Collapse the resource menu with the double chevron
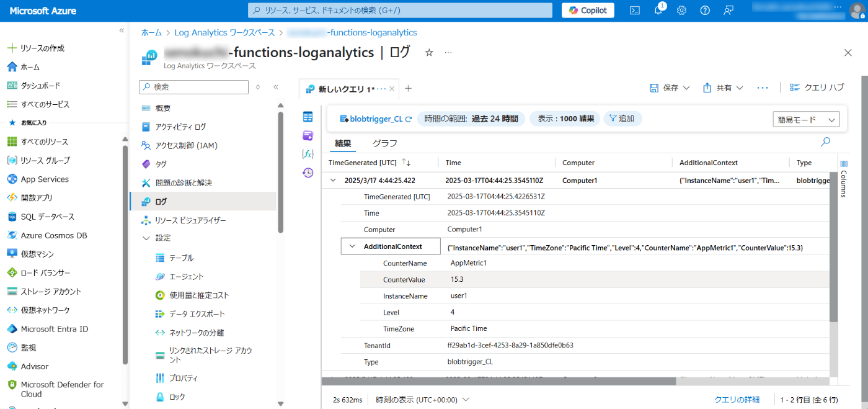Screen dimensions: 868x409 point(276,87)
